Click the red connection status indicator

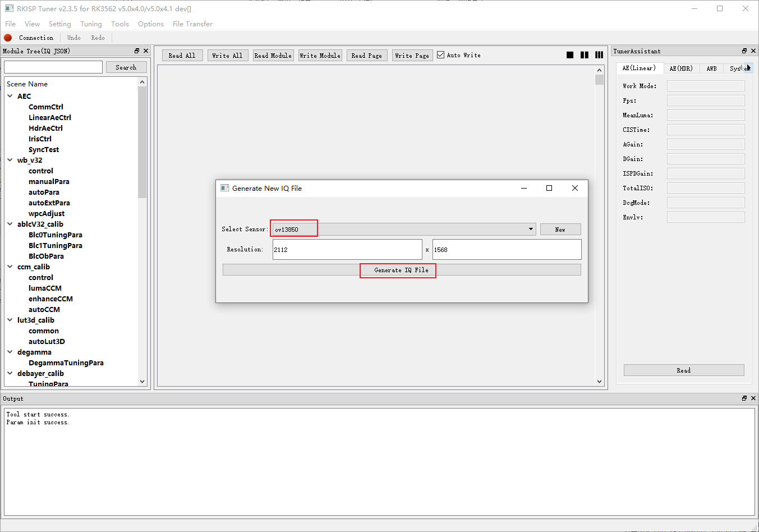[x=8, y=38]
